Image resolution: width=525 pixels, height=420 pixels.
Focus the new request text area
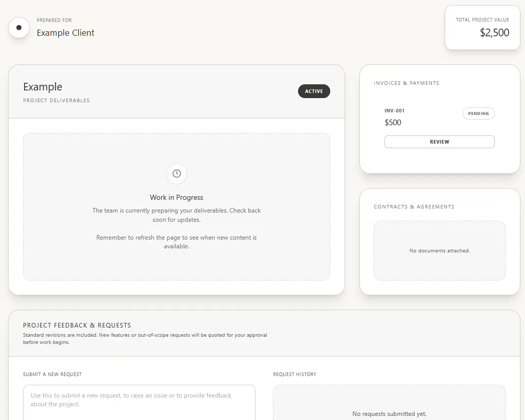click(x=139, y=402)
